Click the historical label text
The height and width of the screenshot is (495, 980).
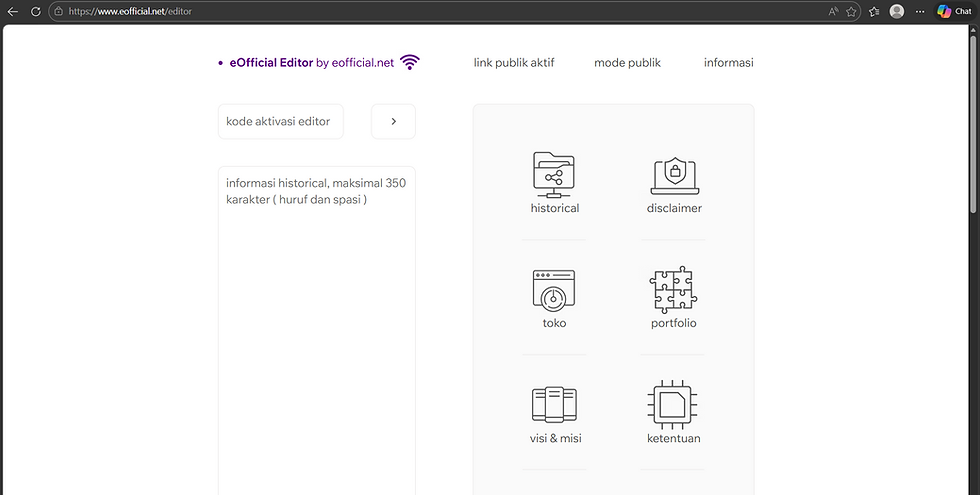tap(554, 208)
